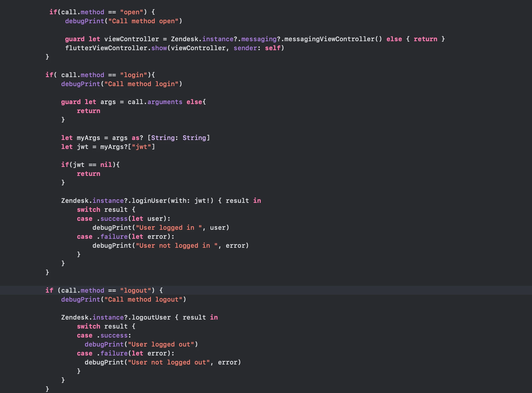
Task: Click "User not logged out" string
Action: coord(169,362)
